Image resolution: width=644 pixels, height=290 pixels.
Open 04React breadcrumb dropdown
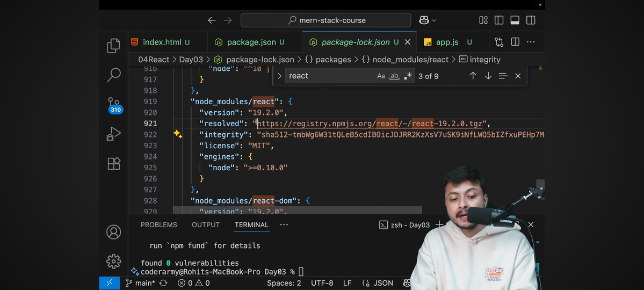(x=154, y=60)
